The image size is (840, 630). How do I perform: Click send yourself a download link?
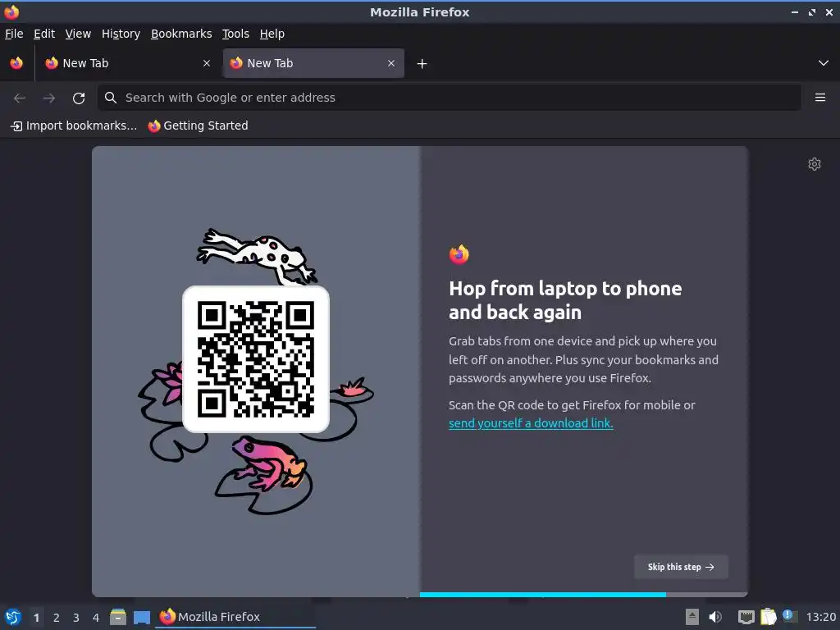(x=531, y=423)
